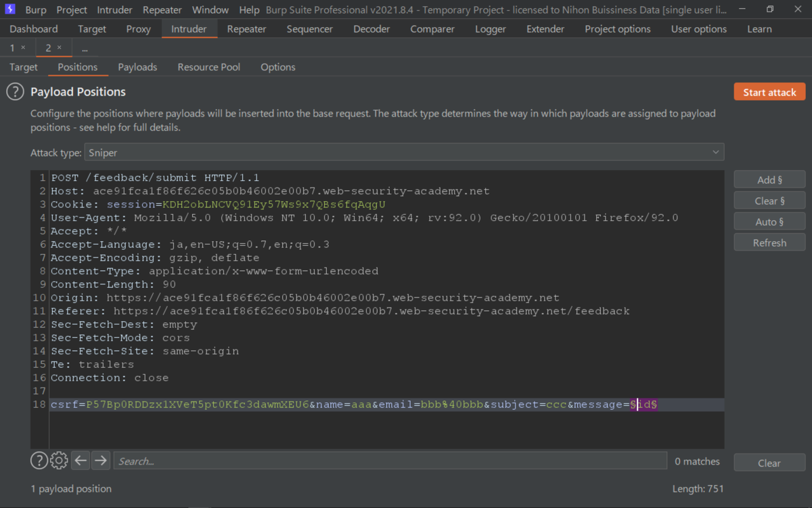Click the Sec-Fetch-Mode: cors line
Screen dimensions: 812x508
coord(120,338)
